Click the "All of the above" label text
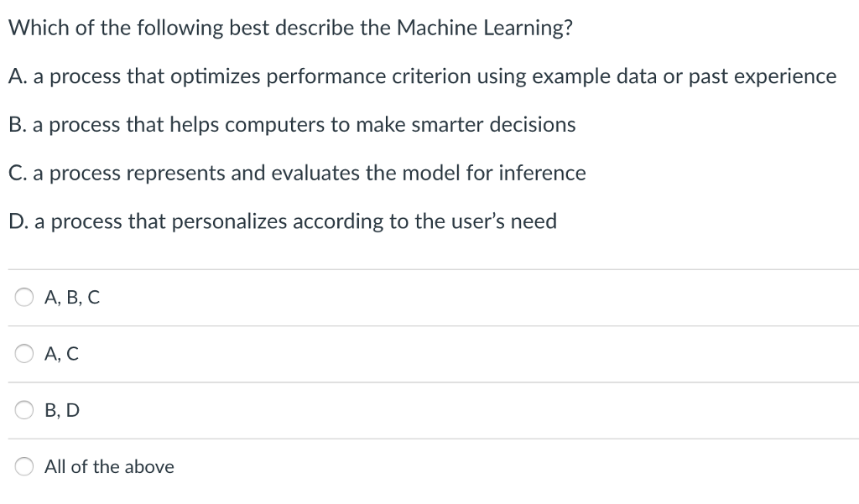Screen dimensions: 859x504 pyautogui.click(x=109, y=466)
